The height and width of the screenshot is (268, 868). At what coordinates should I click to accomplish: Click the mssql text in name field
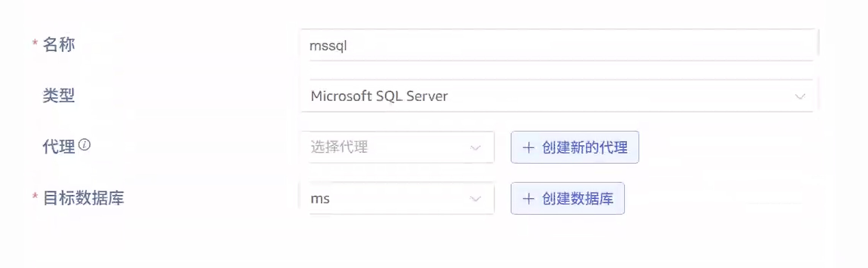328,46
